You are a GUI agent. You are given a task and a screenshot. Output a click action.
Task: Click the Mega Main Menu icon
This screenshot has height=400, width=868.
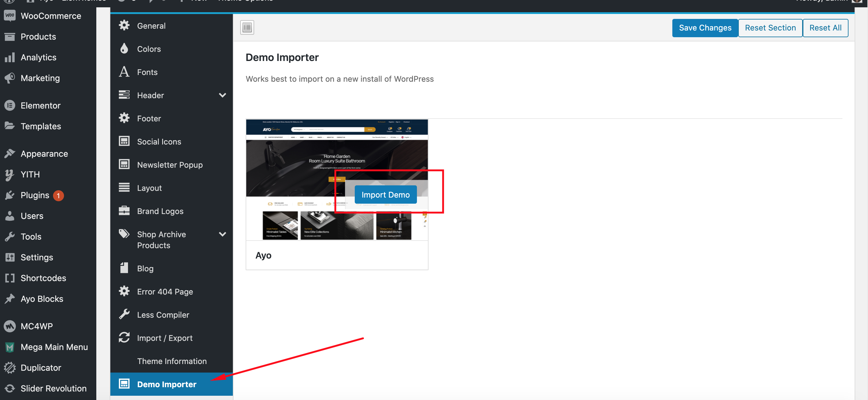[10, 347]
